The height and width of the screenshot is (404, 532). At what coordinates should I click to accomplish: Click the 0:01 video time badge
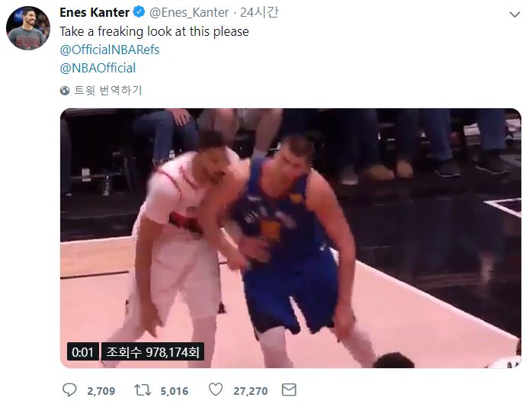click(x=82, y=352)
